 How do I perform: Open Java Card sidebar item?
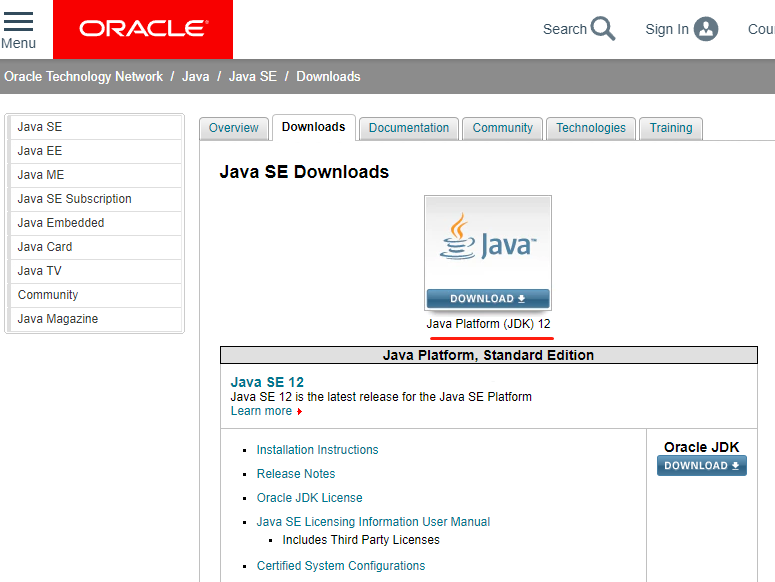[96, 247]
